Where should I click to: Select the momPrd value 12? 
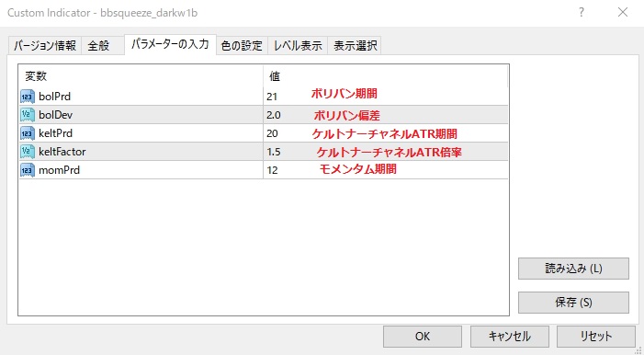click(272, 170)
